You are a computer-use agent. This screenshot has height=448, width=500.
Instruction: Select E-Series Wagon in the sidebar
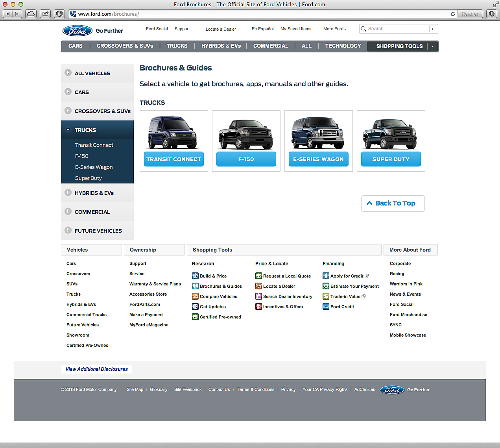click(94, 167)
